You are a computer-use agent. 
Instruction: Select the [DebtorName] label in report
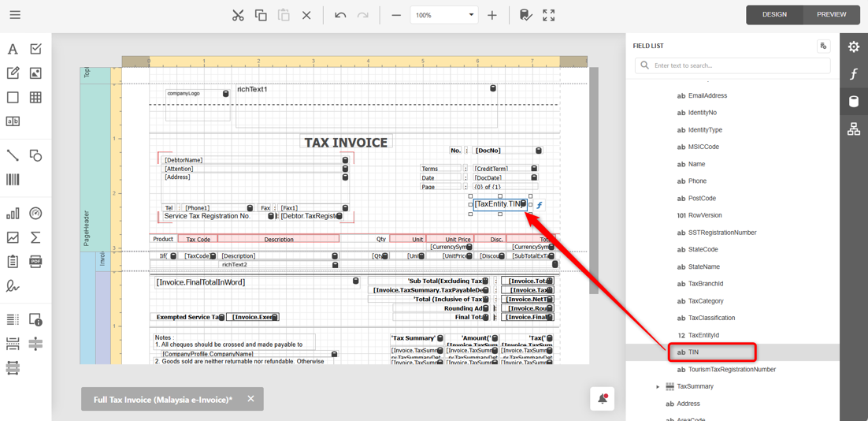[256, 160]
